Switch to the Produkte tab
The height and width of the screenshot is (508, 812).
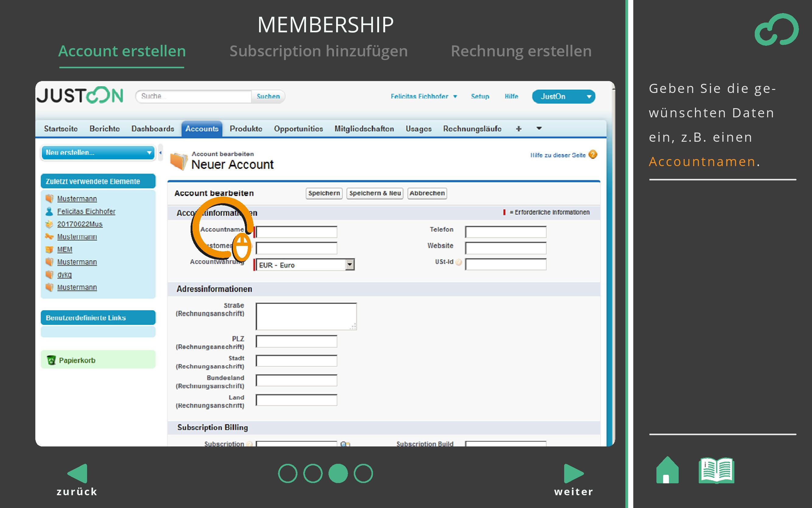coord(246,129)
